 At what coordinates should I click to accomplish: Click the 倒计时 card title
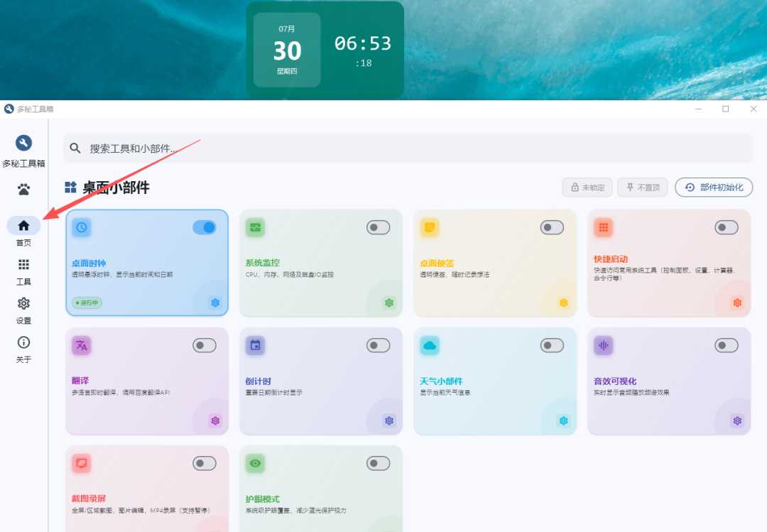point(259,381)
